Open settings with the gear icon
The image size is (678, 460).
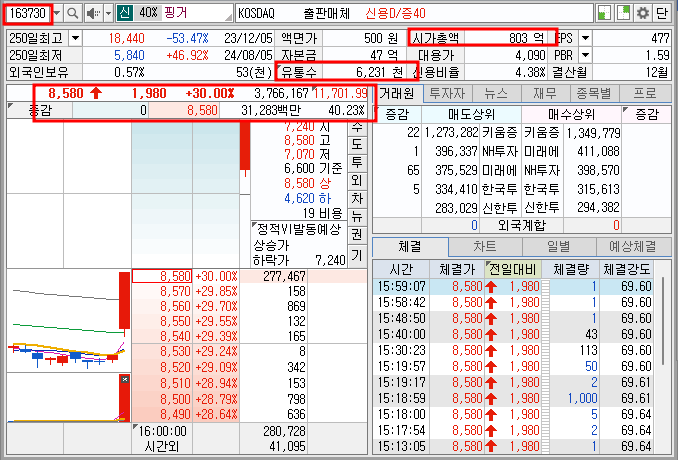click(643, 13)
